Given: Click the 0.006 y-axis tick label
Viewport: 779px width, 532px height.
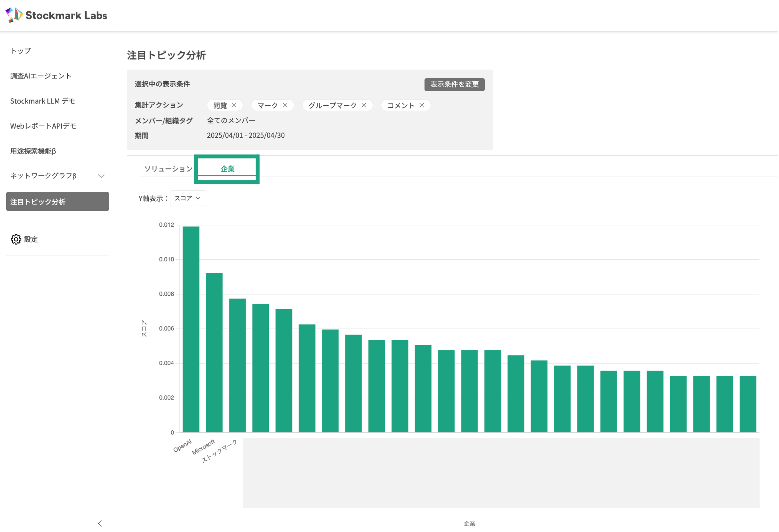Looking at the screenshot, I should coord(167,329).
